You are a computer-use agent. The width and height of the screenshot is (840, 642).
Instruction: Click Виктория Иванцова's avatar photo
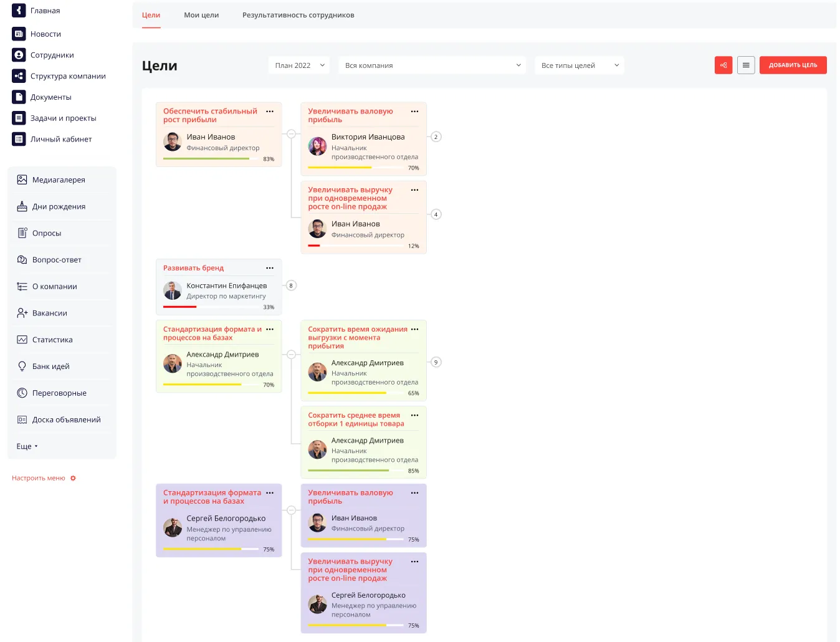click(x=317, y=146)
